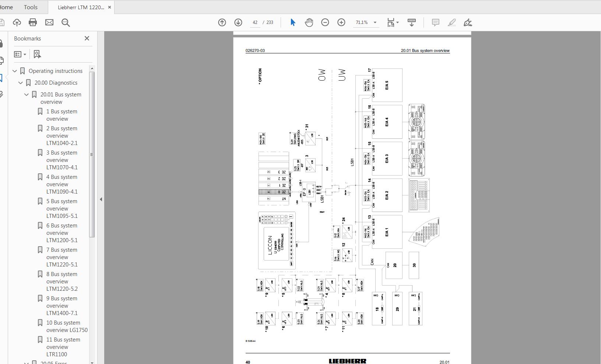Open bookmark 5 Bus system overview LTM1095-5.1
The width and height of the screenshot is (601, 364).
point(62,209)
